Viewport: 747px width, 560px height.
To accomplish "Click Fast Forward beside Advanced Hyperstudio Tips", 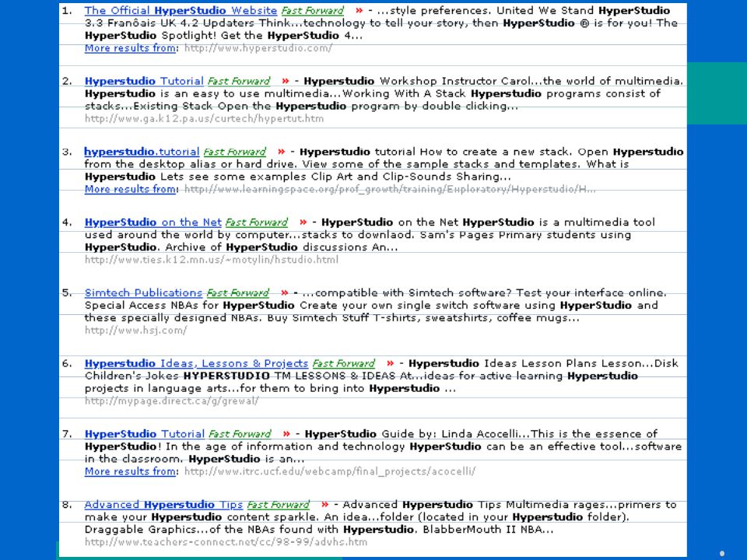I will (x=278, y=505).
